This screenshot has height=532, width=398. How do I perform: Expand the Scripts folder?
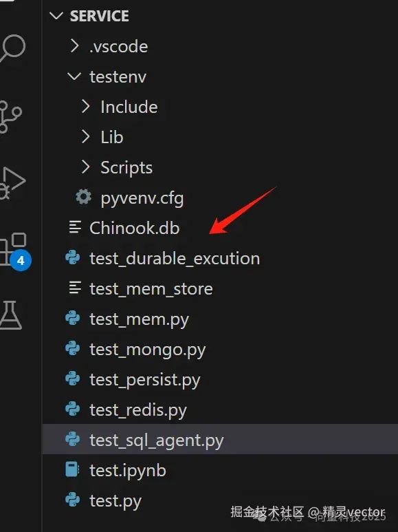85,167
